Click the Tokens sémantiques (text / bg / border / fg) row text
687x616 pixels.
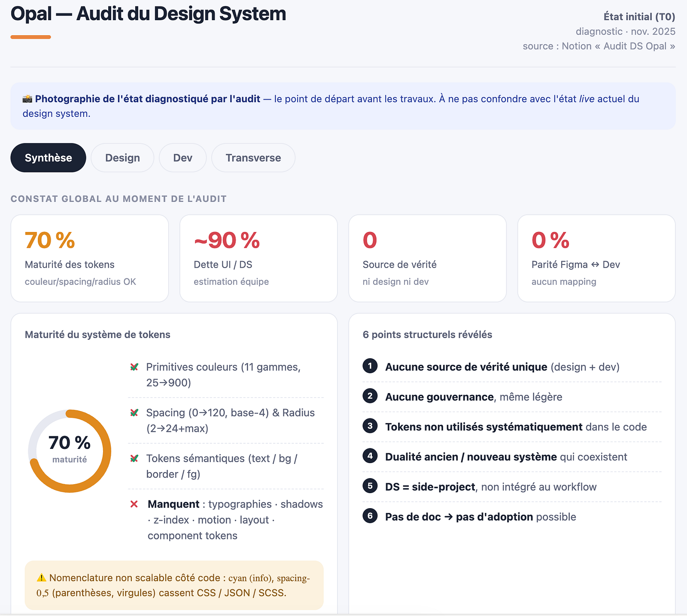coord(222,466)
